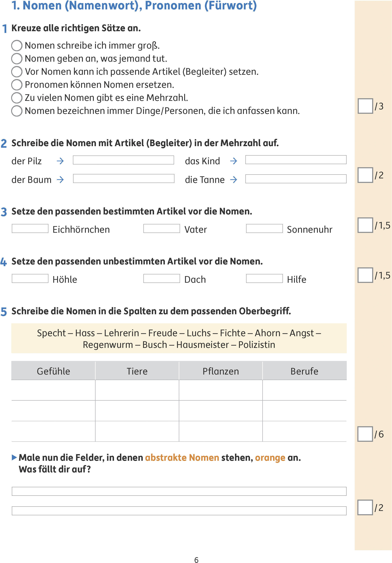Image resolution: width=392 pixels, height=563 pixels.
Task: Click the arrow after 'die Tanne'
Action: (234, 180)
